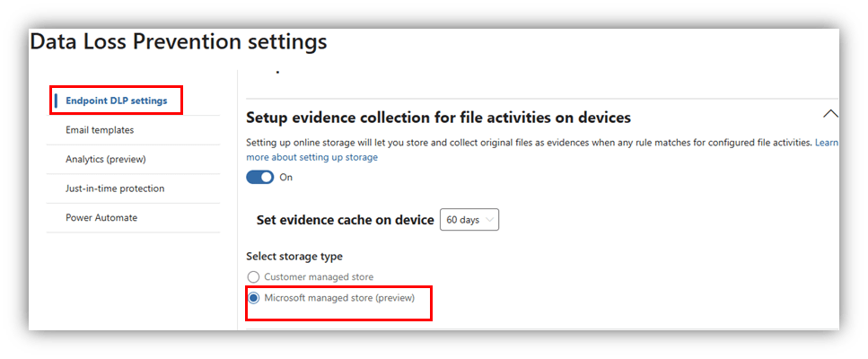This screenshot has height=359, width=868.
Task: Go to Email templates settings
Action: coord(100,130)
